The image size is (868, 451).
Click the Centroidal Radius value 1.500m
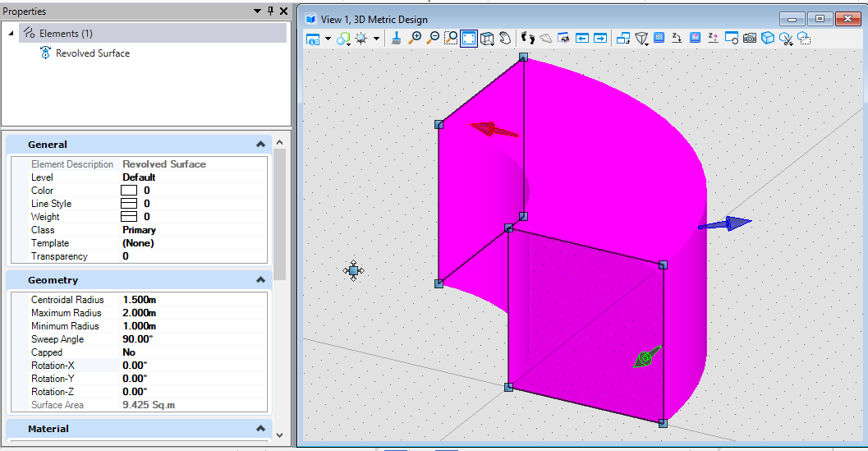pyautogui.click(x=140, y=300)
